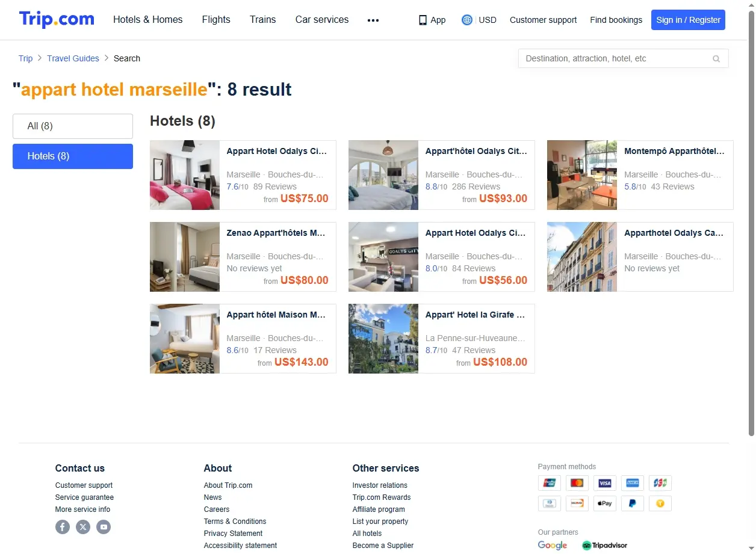The height and width of the screenshot is (554, 756).
Task: Select the All (8) filter tab
Action: click(73, 126)
